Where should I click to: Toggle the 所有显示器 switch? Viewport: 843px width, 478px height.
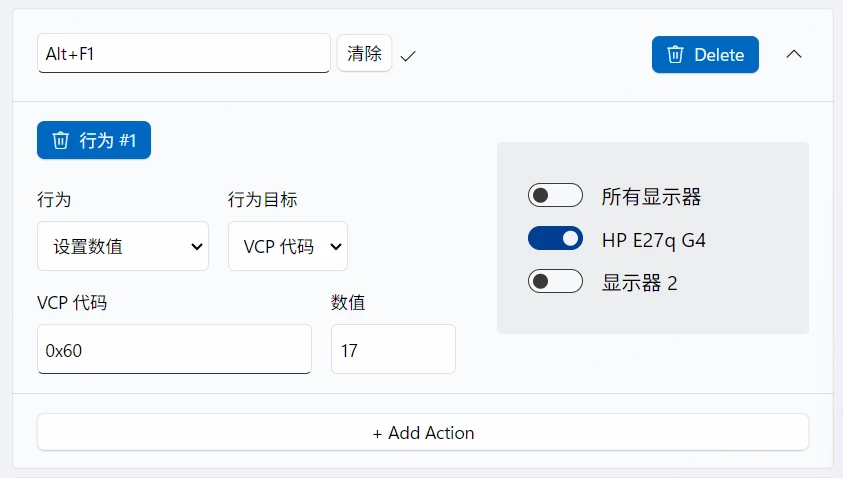pyautogui.click(x=555, y=195)
